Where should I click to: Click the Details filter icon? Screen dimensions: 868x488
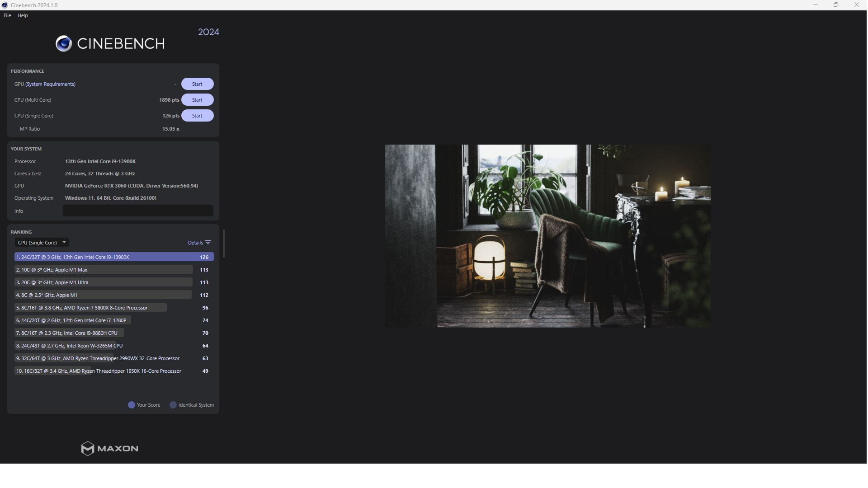pyautogui.click(x=208, y=243)
